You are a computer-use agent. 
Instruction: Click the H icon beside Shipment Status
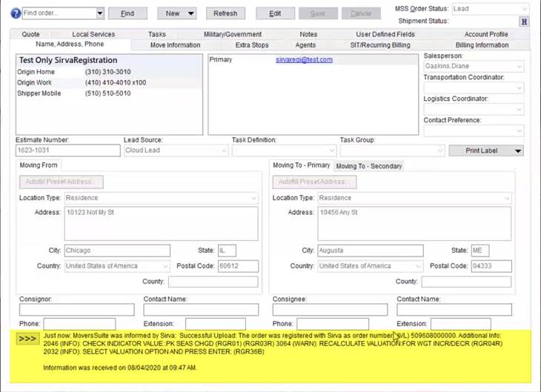524,21
